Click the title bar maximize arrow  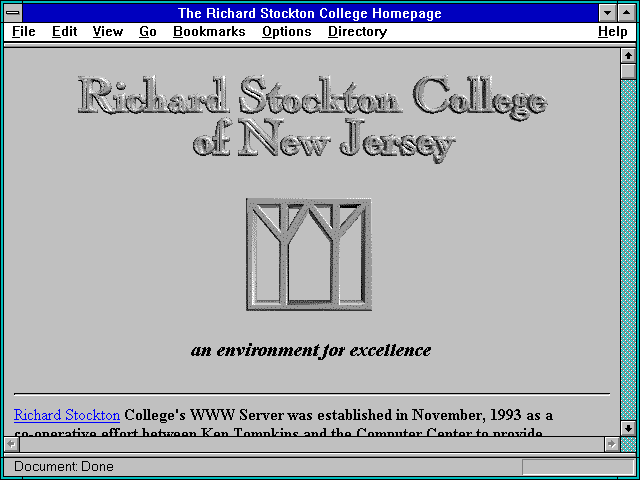[x=627, y=13]
